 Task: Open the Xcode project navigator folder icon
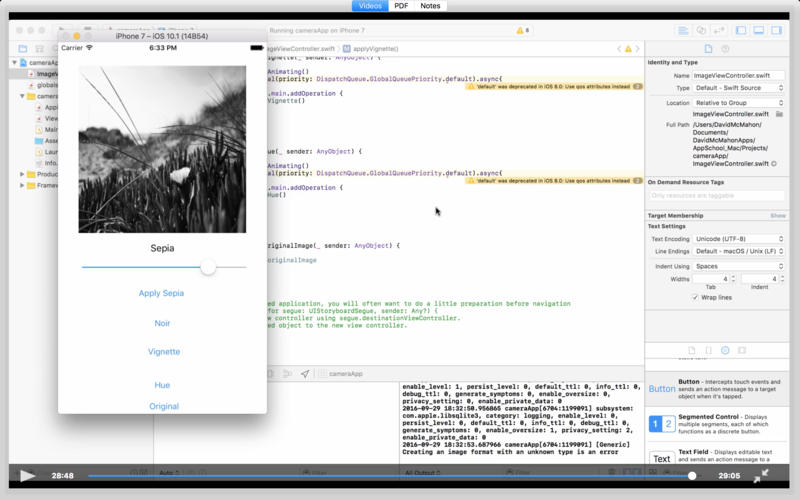22,48
